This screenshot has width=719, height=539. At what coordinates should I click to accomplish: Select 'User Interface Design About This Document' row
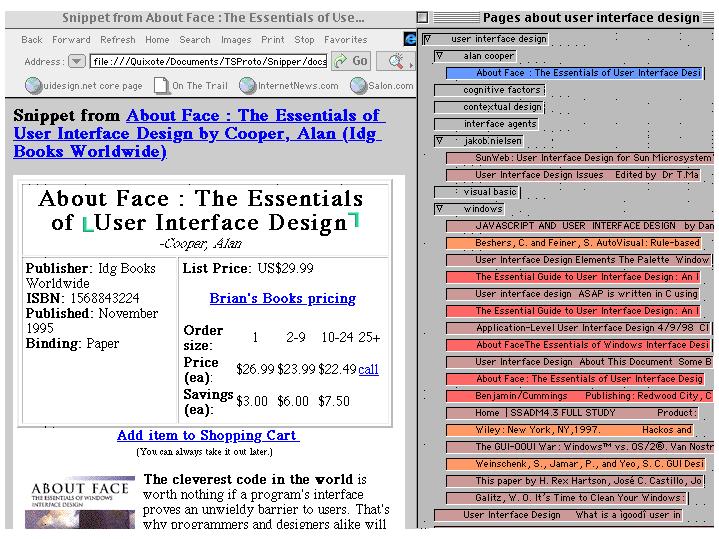pyautogui.click(x=579, y=361)
